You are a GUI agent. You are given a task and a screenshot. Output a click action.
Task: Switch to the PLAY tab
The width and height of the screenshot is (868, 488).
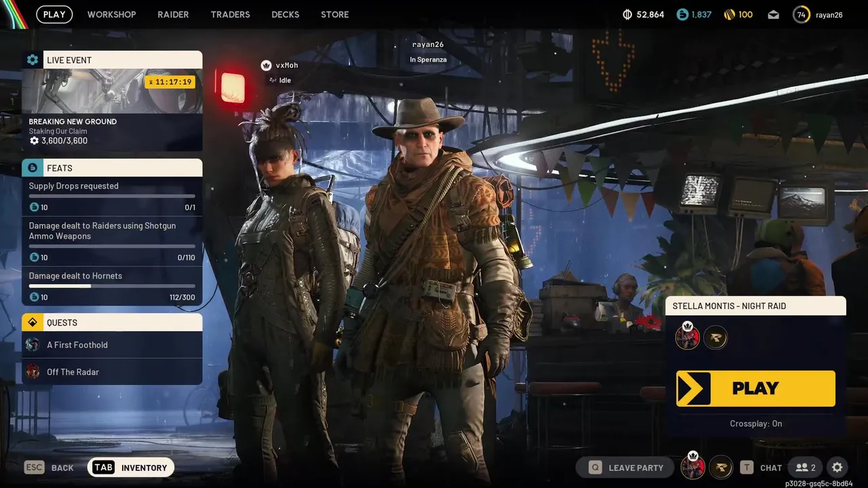(54, 14)
